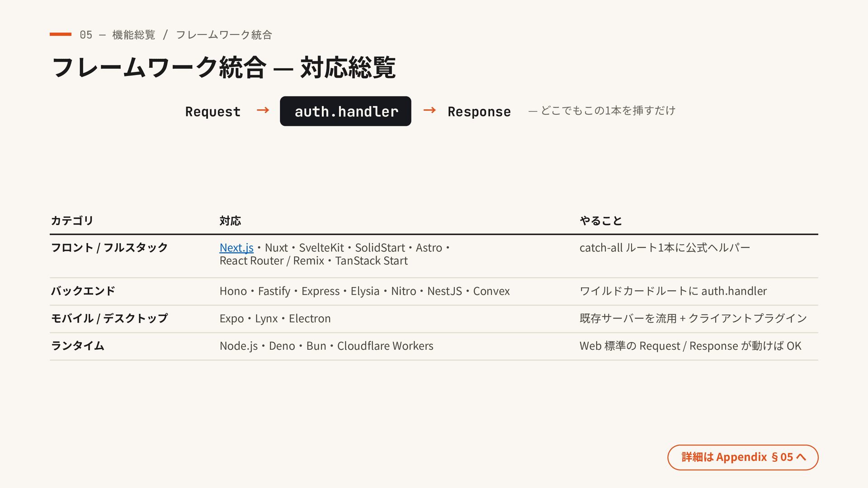Click the orange arrow after Request
868x488 pixels.
pyautogui.click(x=263, y=110)
